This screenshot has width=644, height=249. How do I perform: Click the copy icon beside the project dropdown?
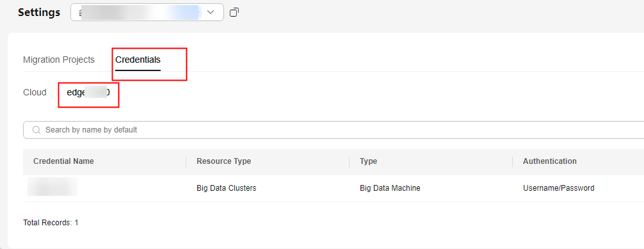(x=234, y=12)
